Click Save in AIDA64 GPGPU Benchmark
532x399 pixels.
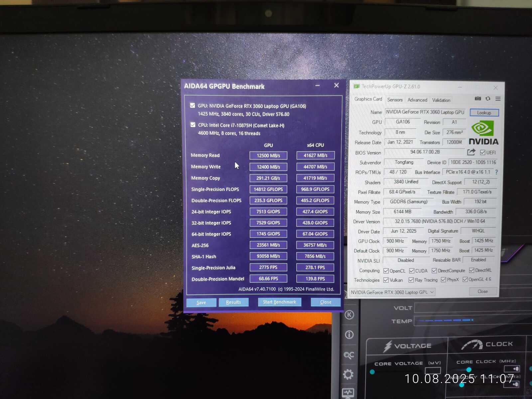[x=201, y=302]
